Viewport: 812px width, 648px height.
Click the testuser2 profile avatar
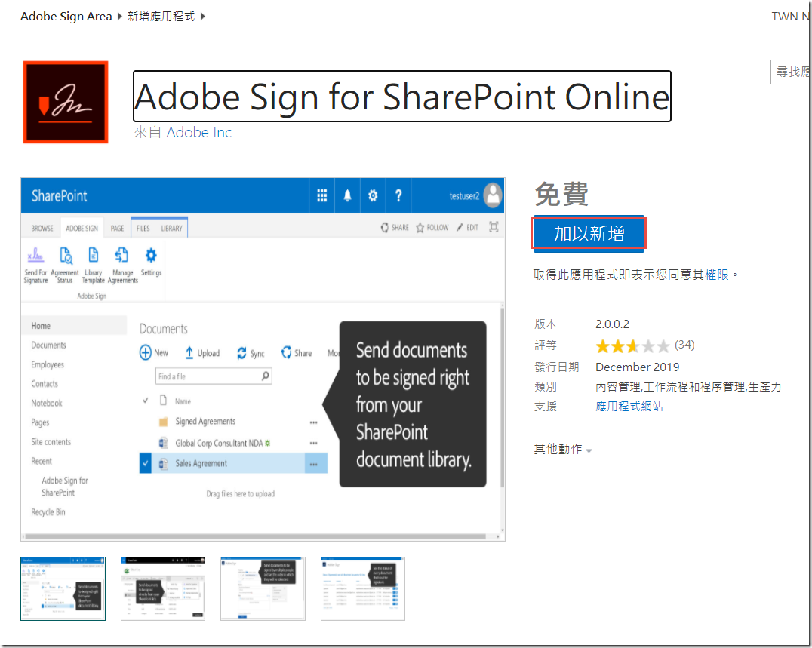pyautogui.click(x=492, y=195)
